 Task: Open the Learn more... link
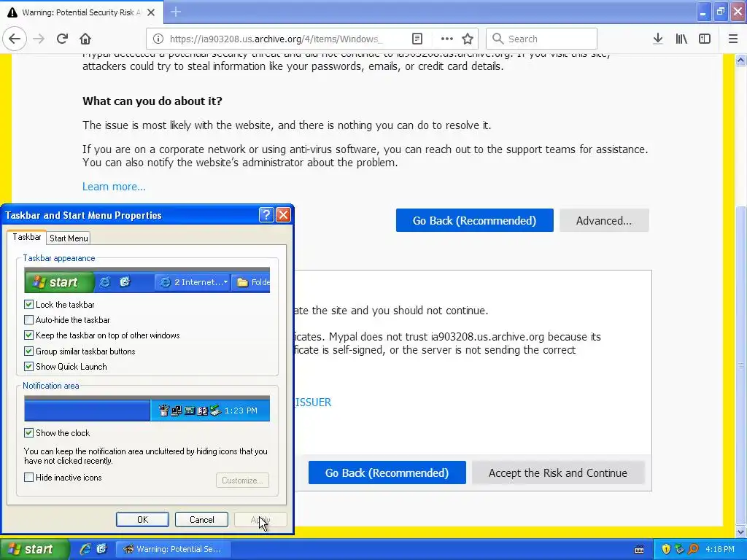point(114,186)
